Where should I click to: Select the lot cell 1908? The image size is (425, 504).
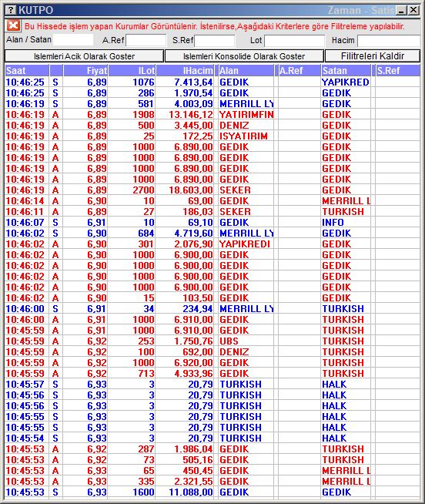(132, 114)
